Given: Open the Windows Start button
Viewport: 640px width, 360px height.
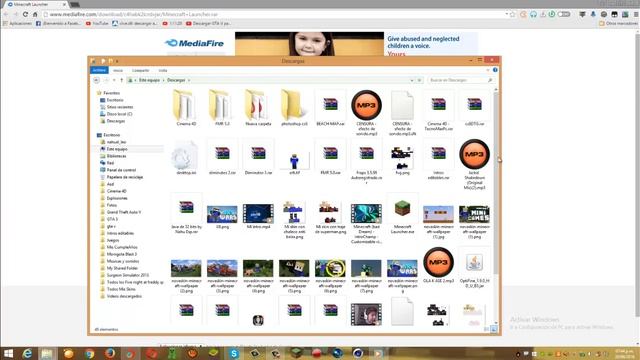Looking at the screenshot, I should coord(8,353).
